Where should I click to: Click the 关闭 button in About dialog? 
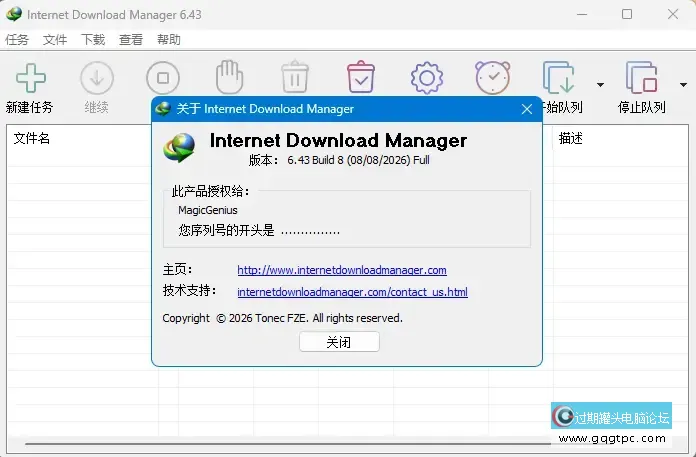point(339,342)
